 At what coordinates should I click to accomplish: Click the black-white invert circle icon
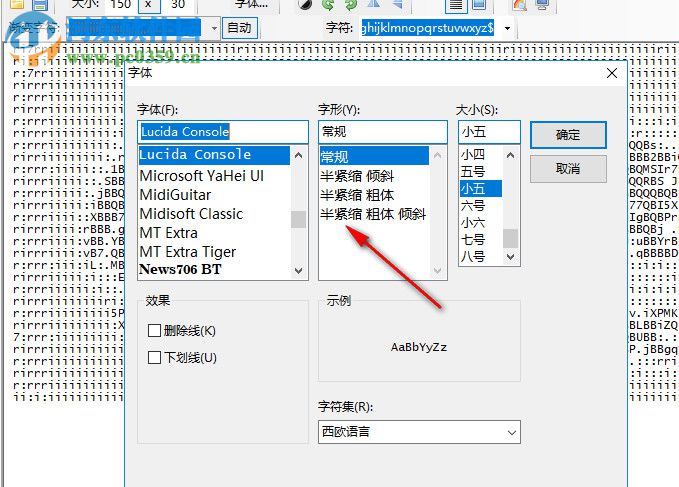tap(305, 5)
